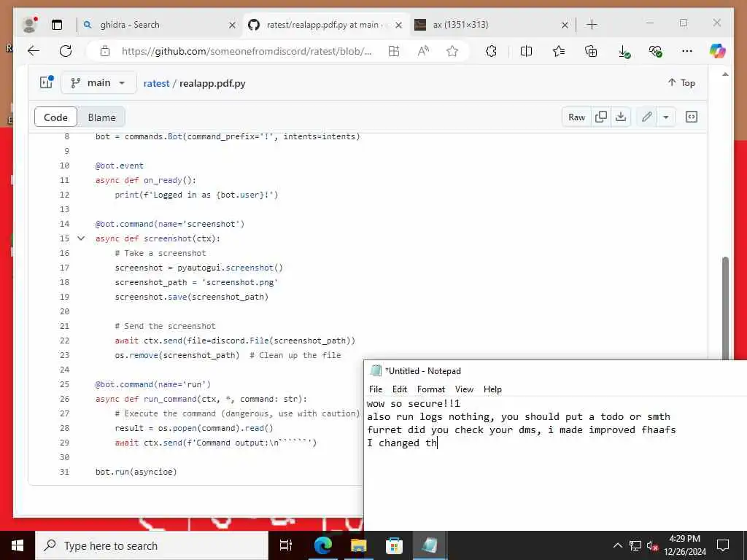The image size is (747, 560).
Task: Click the browser address bar URL
Action: [x=247, y=51]
